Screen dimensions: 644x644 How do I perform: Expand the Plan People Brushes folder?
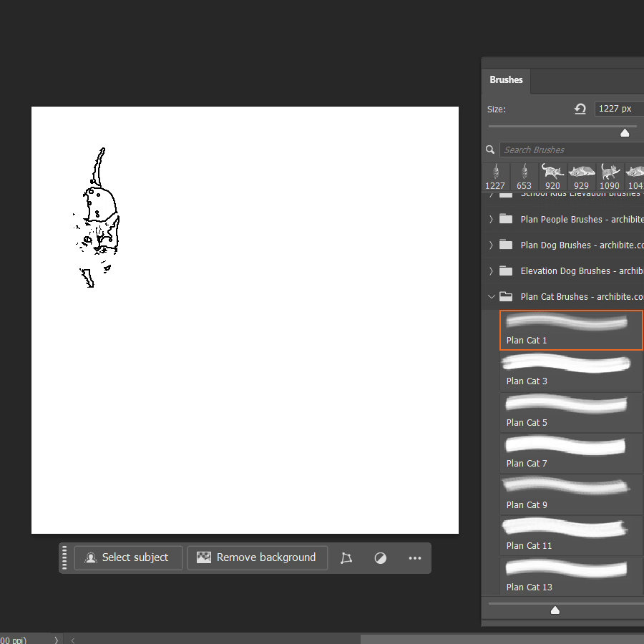tap(491, 219)
